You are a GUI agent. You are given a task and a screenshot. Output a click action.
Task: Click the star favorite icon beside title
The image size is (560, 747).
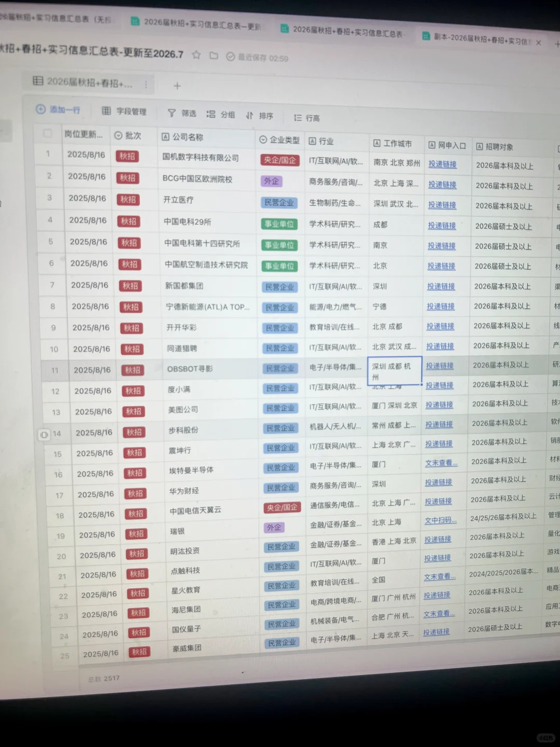point(196,55)
